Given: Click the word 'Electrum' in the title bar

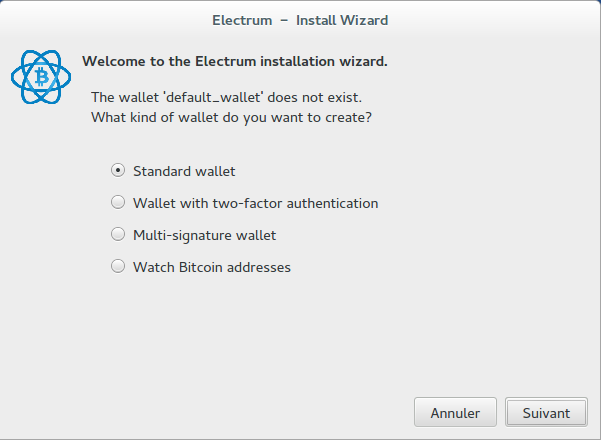Looking at the screenshot, I should pyautogui.click(x=243, y=19).
